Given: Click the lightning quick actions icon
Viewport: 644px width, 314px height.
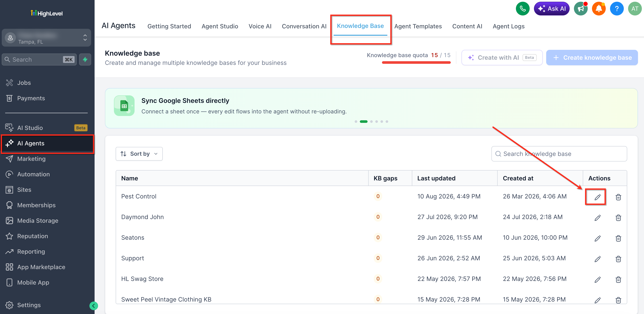Looking at the screenshot, I should click(x=85, y=59).
